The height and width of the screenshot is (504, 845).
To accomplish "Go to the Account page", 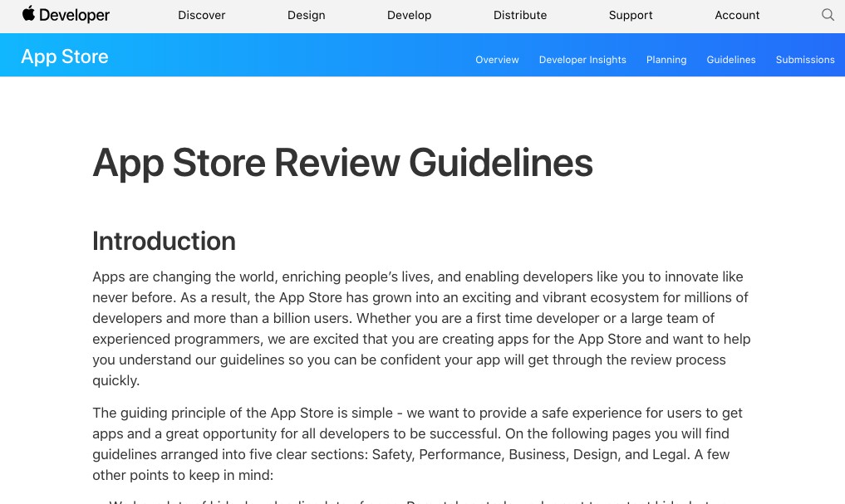I will click(x=737, y=15).
